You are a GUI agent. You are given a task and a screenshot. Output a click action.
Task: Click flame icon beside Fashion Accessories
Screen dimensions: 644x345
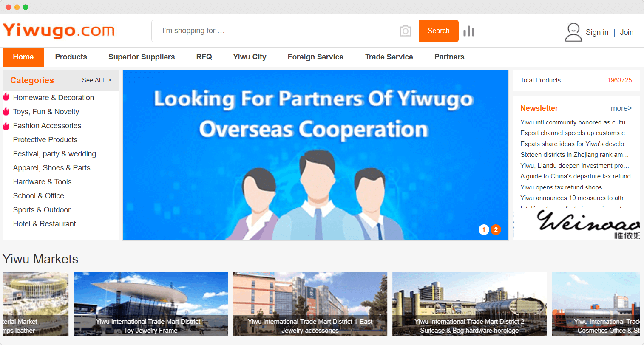pyautogui.click(x=6, y=126)
